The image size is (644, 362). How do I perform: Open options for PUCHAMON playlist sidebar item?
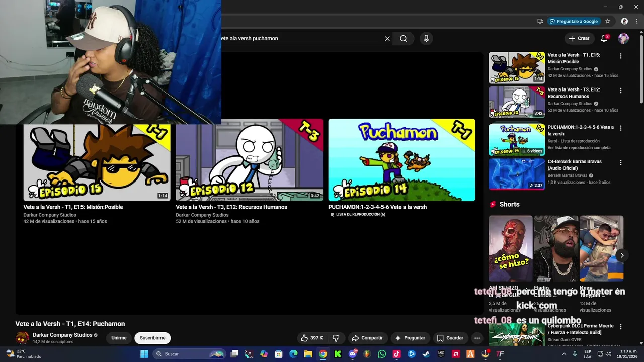click(x=620, y=128)
